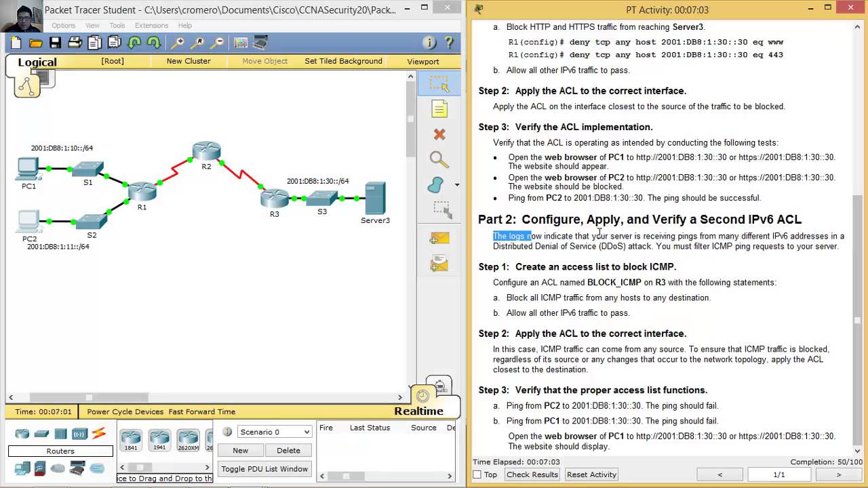868x488 pixels.
Task: Choose the Resize Shape tool
Action: (x=442, y=210)
